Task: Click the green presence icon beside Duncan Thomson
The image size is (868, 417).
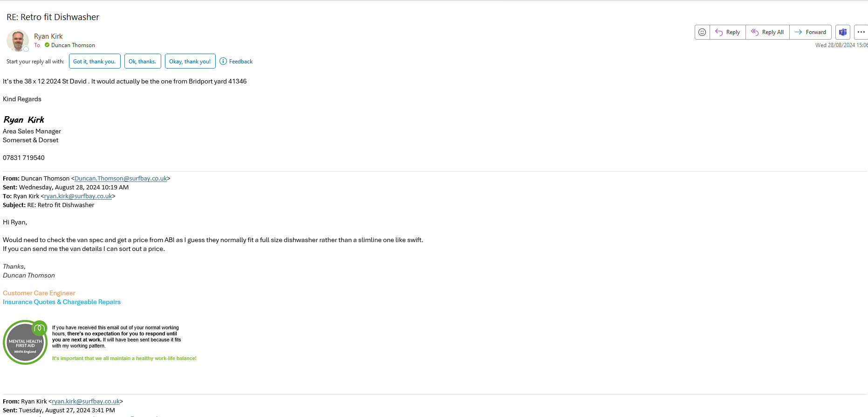Action: (x=47, y=45)
